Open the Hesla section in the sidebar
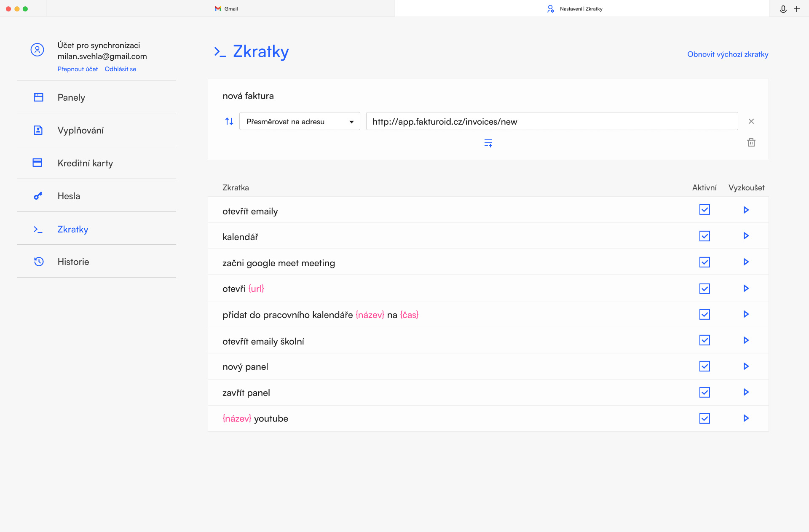Screen dimensions: 809x532 click(69, 196)
